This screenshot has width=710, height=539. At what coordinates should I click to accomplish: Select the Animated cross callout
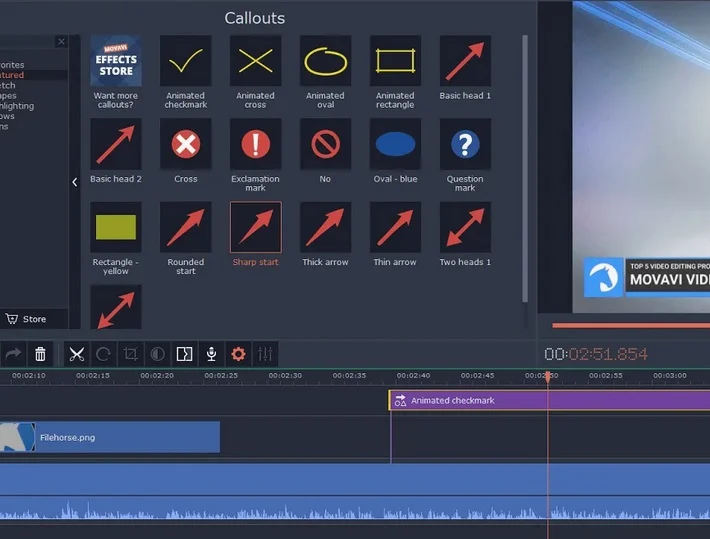click(255, 61)
